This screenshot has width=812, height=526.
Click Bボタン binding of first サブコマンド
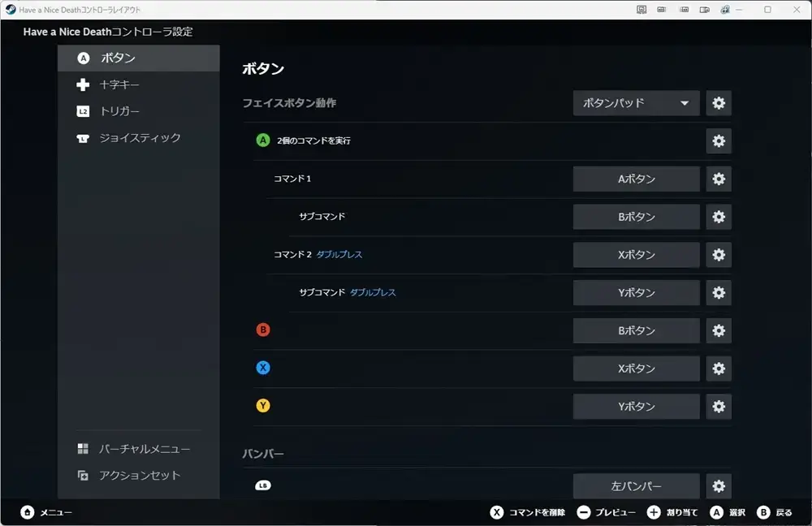(636, 217)
